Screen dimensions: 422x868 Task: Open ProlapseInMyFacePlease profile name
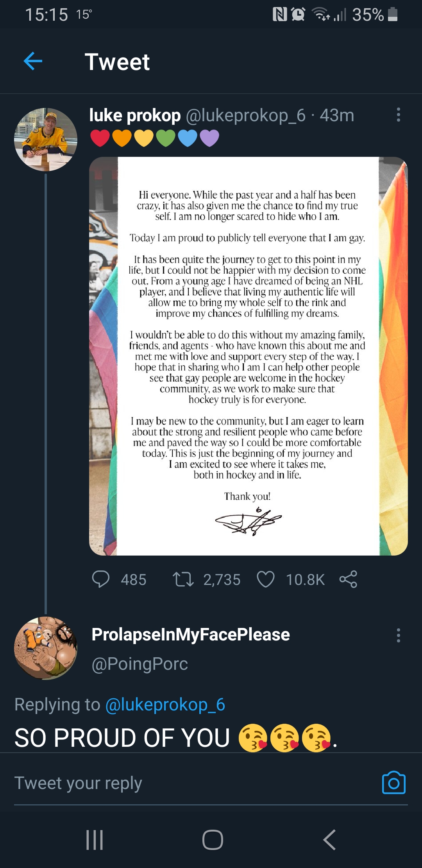pos(191,635)
